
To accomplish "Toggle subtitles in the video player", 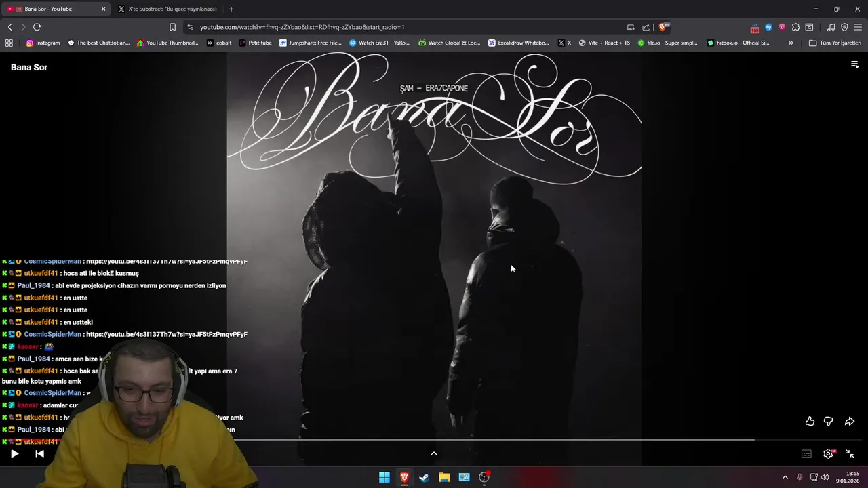I will (806, 453).
